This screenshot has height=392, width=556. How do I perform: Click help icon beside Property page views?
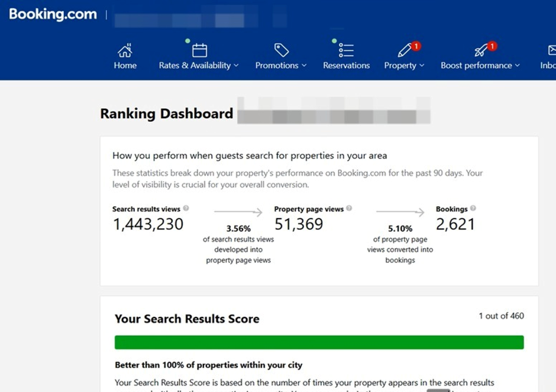[x=349, y=208]
